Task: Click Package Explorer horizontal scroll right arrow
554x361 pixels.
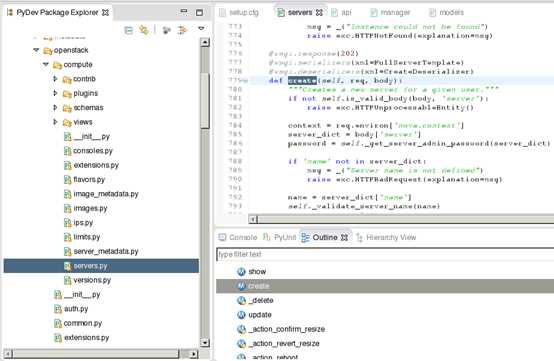Action: [194, 354]
